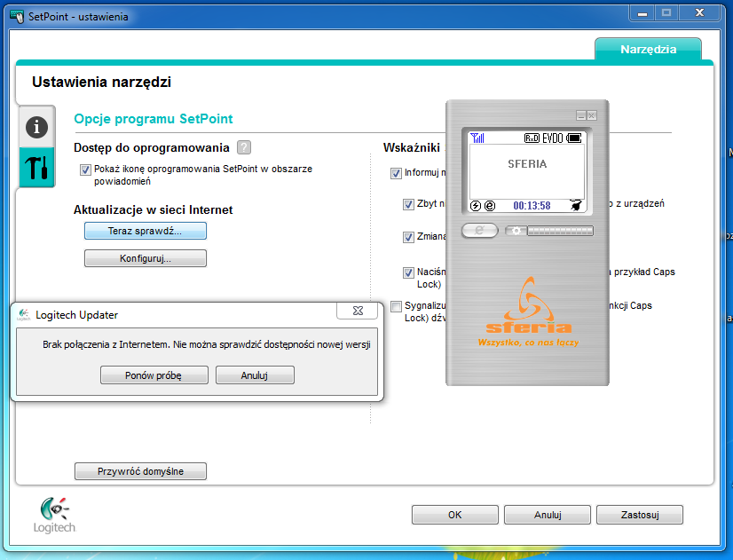The image size is (733, 560).
Task: Click the Logitech logo at bottom left
Action: tap(54, 516)
